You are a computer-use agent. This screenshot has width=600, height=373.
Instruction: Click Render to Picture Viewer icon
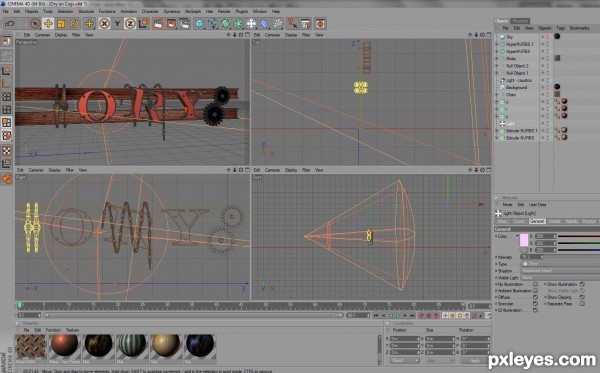(171, 24)
